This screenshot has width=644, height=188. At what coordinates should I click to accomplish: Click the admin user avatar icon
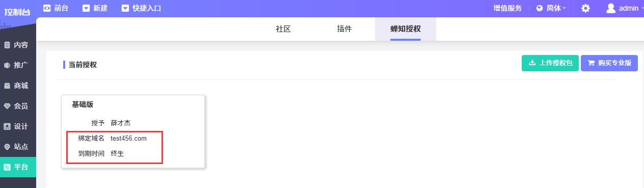[610, 8]
